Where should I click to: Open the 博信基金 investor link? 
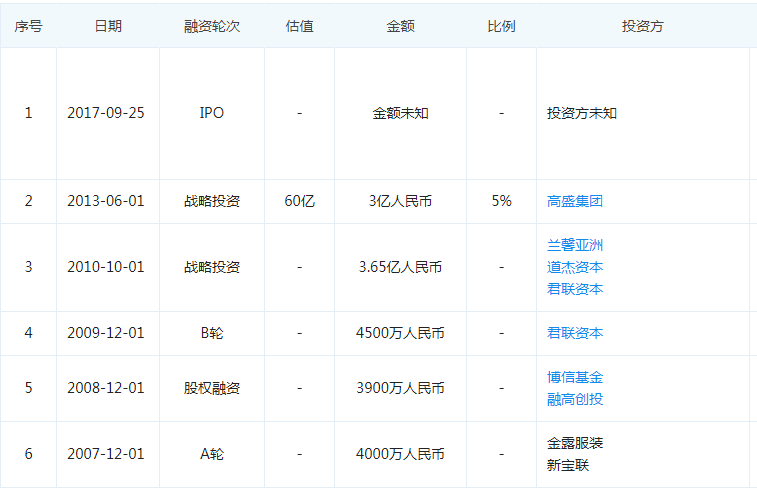575,377
